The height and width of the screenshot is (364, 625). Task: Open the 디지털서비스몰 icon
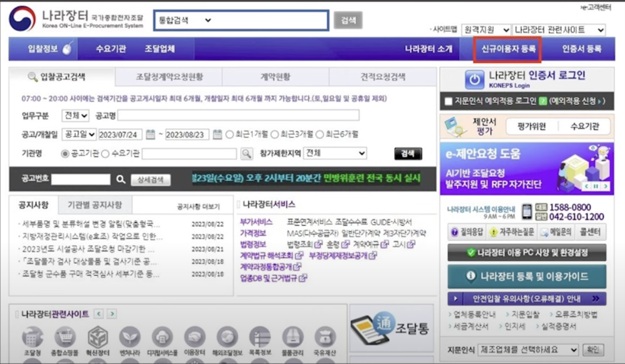click(162, 337)
